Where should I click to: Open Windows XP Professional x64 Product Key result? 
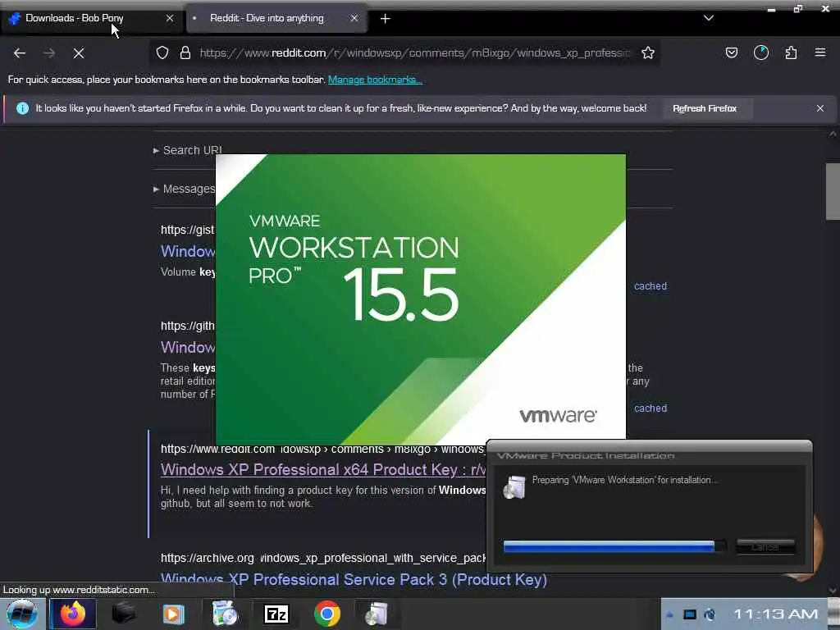click(x=323, y=470)
